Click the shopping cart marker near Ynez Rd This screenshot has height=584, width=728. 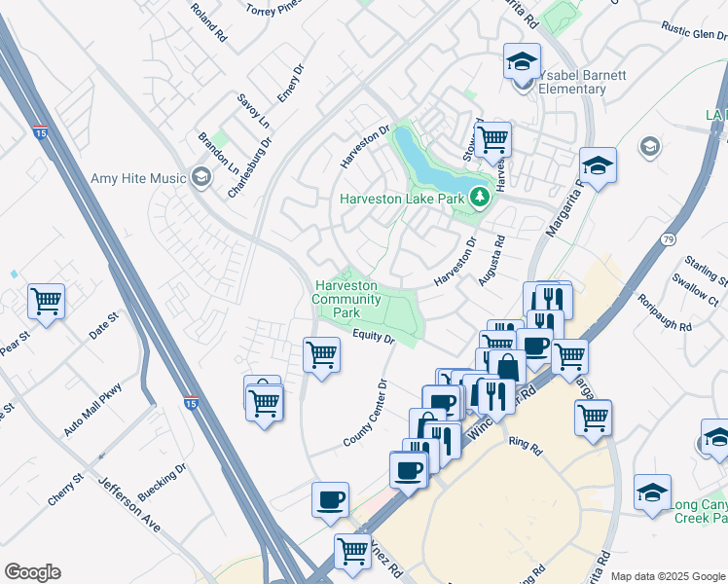tap(353, 553)
